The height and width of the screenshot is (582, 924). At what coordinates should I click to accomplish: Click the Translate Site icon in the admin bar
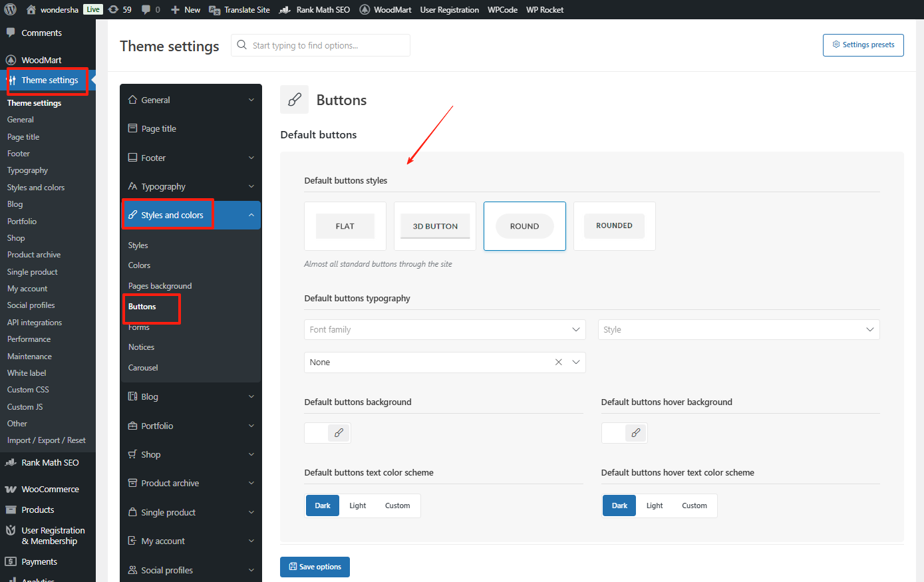point(214,9)
